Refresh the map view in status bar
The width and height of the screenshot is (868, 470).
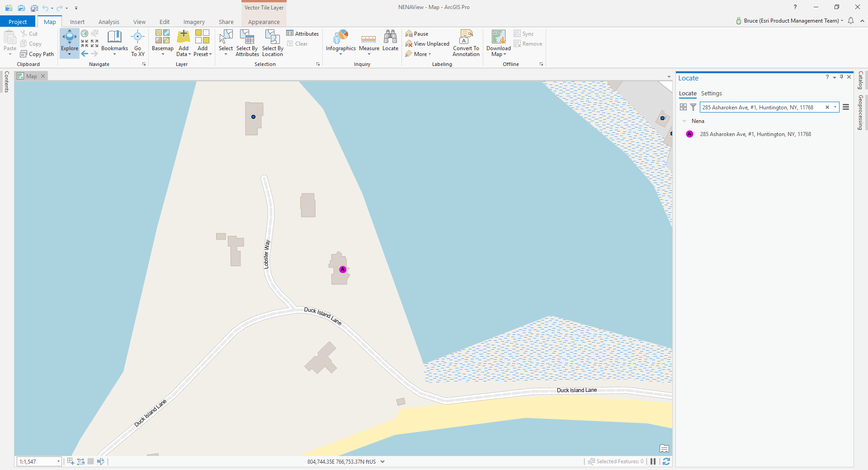coord(666,461)
